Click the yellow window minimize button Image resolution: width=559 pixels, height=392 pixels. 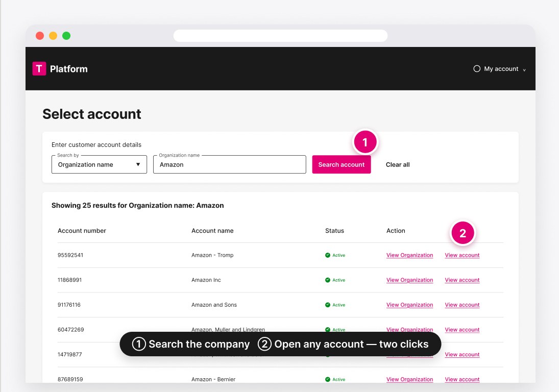(53, 36)
